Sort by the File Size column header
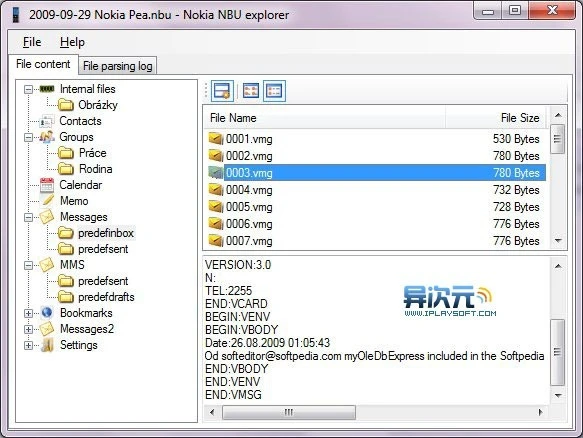583x438 pixels. [x=496, y=118]
